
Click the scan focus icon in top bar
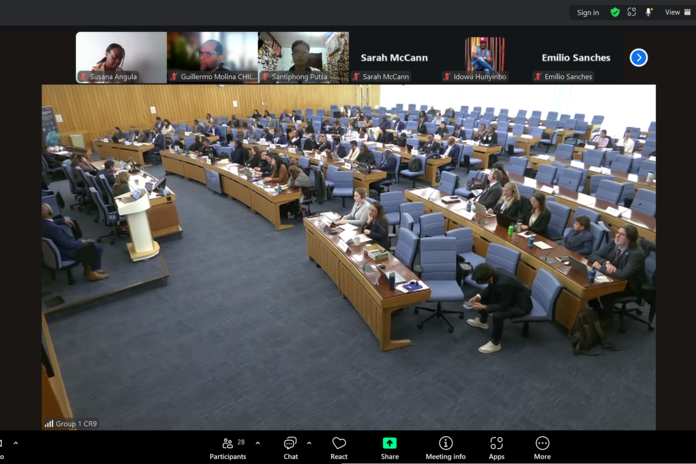632,12
